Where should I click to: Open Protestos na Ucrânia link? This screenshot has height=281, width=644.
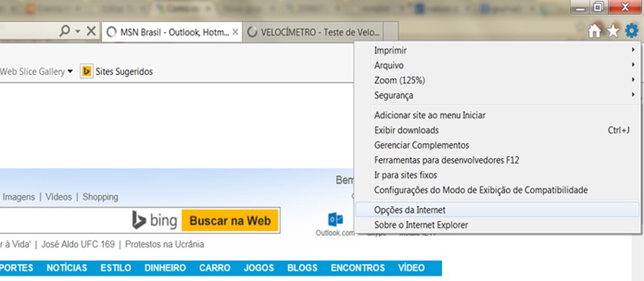tap(164, 244)
